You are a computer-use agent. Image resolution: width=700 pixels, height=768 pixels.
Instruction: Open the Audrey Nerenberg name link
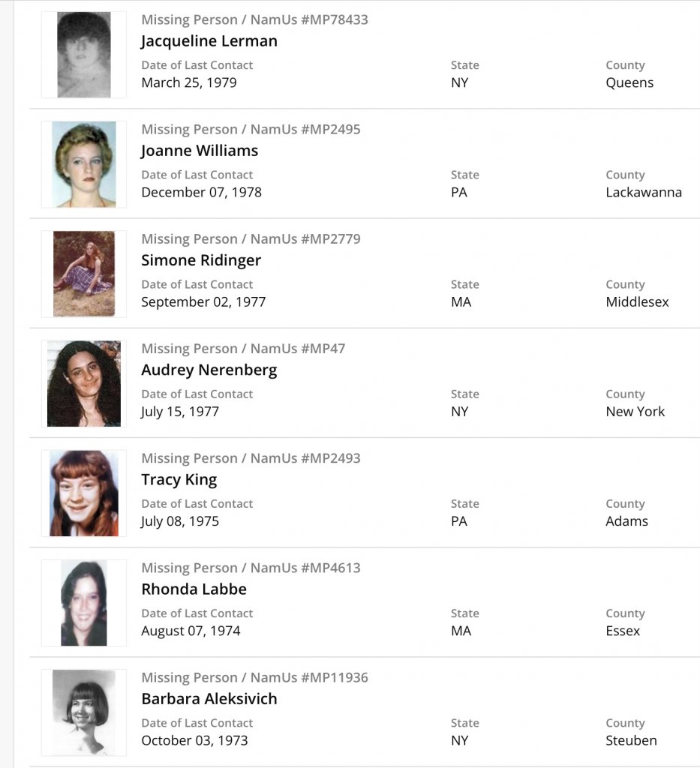(209, 370)
